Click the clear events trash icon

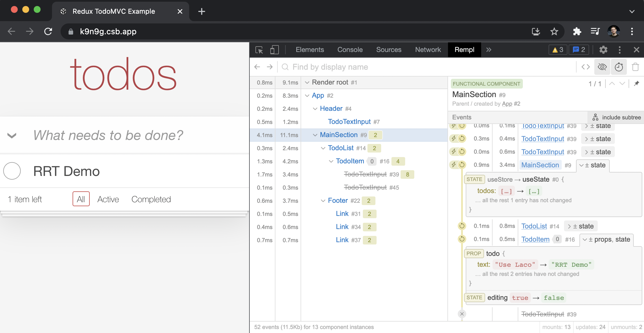(x=635, y=67)
